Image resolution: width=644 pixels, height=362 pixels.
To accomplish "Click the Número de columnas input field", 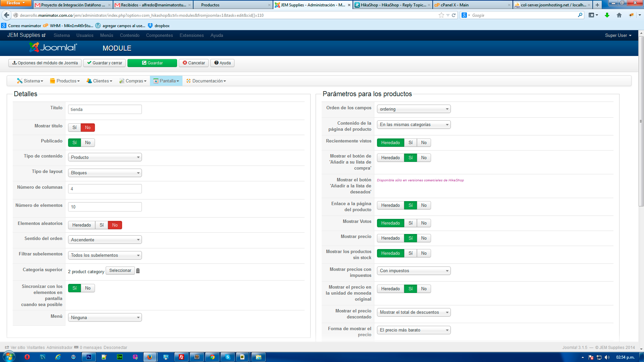I will tap(105, 189).
